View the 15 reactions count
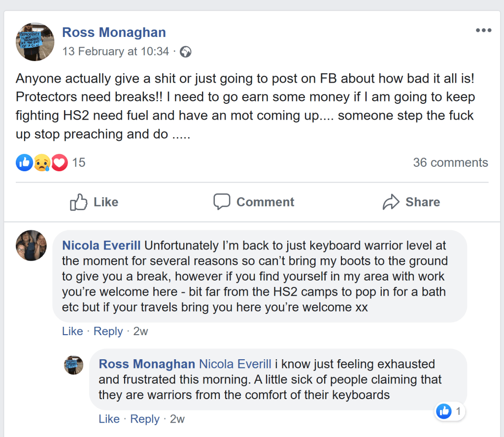 pos(79,162)
